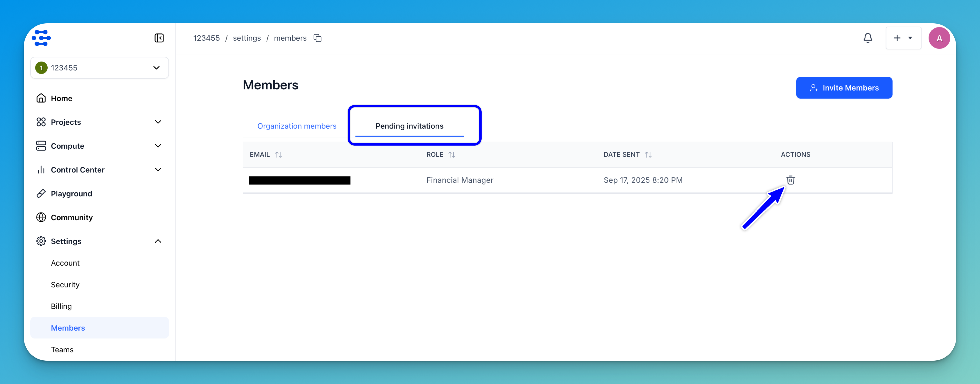Viewport: 980px width, 384px height.
Task: Sort by Email column arrows
Action: coord(278,154)
